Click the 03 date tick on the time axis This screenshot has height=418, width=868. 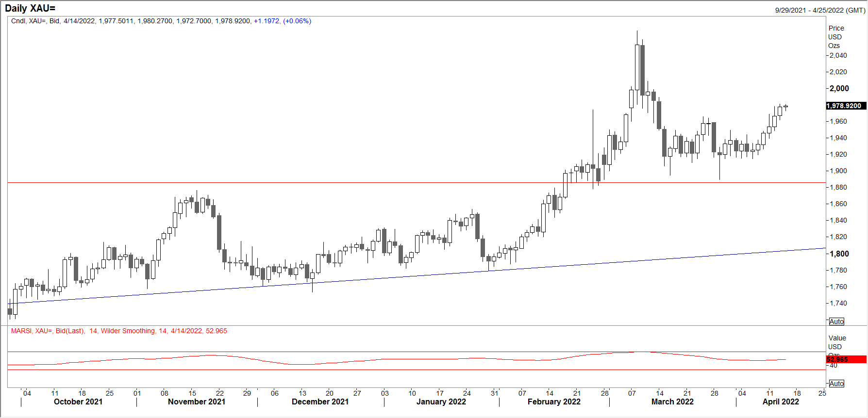point(385,393)
